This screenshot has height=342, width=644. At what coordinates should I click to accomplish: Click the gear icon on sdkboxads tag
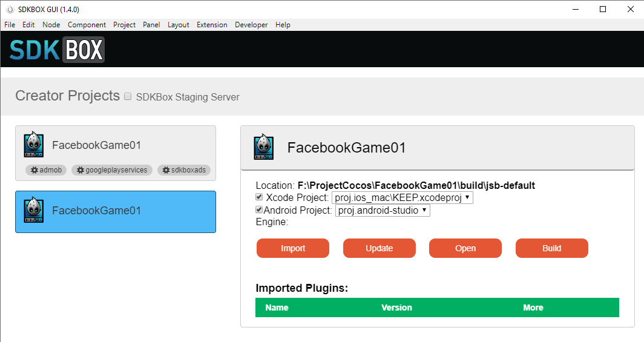(166, 170)
